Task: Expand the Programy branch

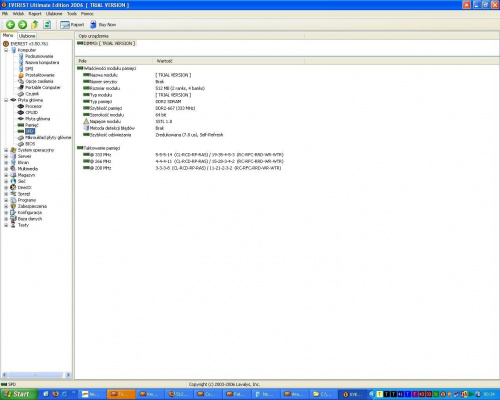Action: click(6, 200)
